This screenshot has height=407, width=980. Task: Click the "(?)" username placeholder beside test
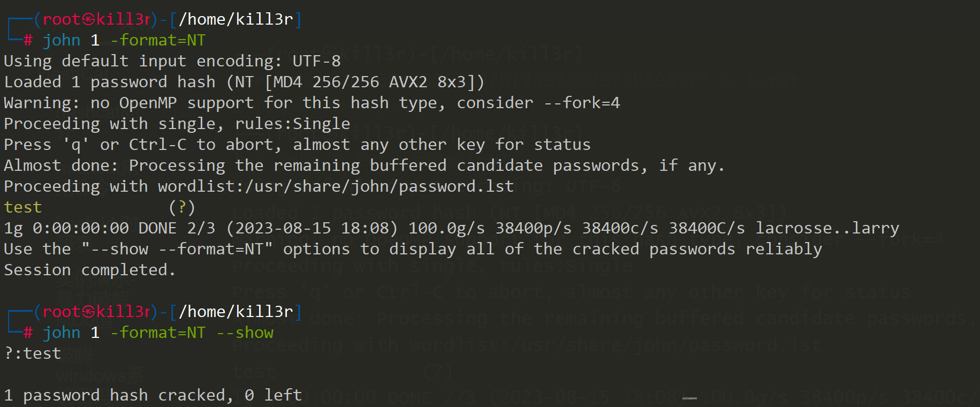[182, 207]
